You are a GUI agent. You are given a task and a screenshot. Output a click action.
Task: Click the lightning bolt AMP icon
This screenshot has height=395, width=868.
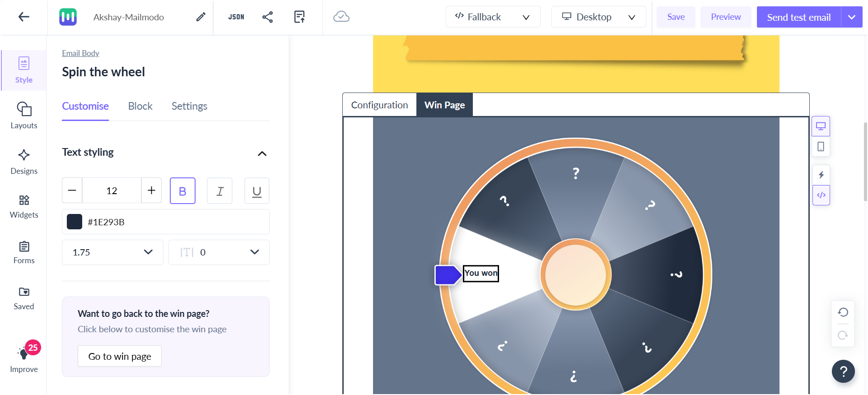click(x=821, y=175)
